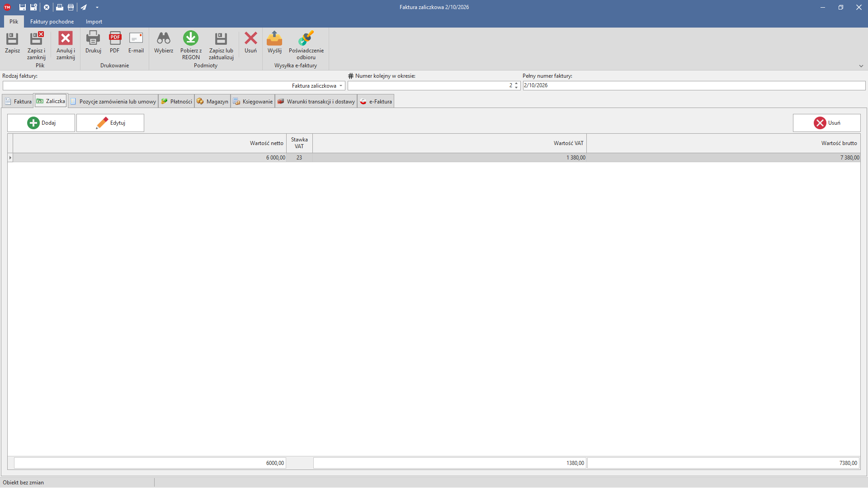The height and width of the screenshot is (488, 868).
Task: Switch to the e-Faktura tab
Action: [376, 101]
